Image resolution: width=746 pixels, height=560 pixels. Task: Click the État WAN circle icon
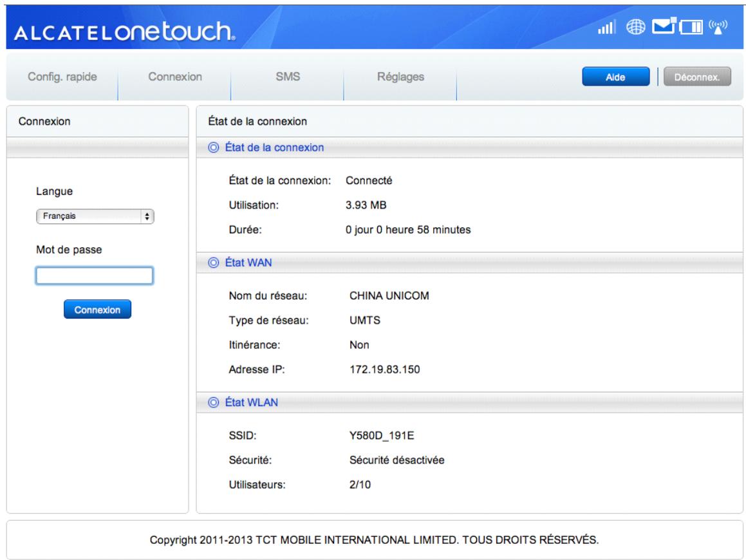(x=214, y=263)
